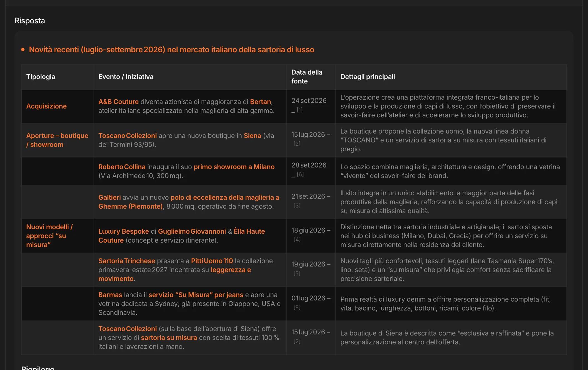Click the Sartoria Trinchese highlighted name
This screenshot has height=370, width=588.
(126, 261)
